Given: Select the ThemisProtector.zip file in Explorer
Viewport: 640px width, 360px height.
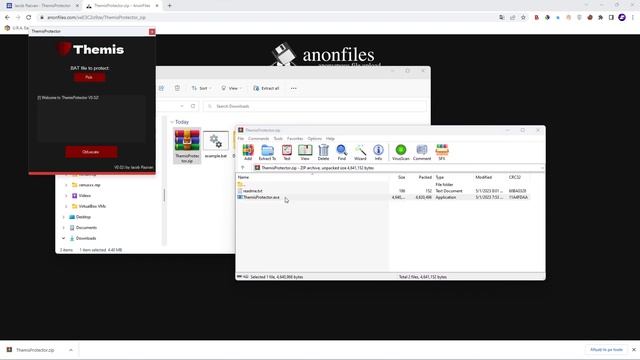Looking at the screenshot, I should [x=187, y=146].
